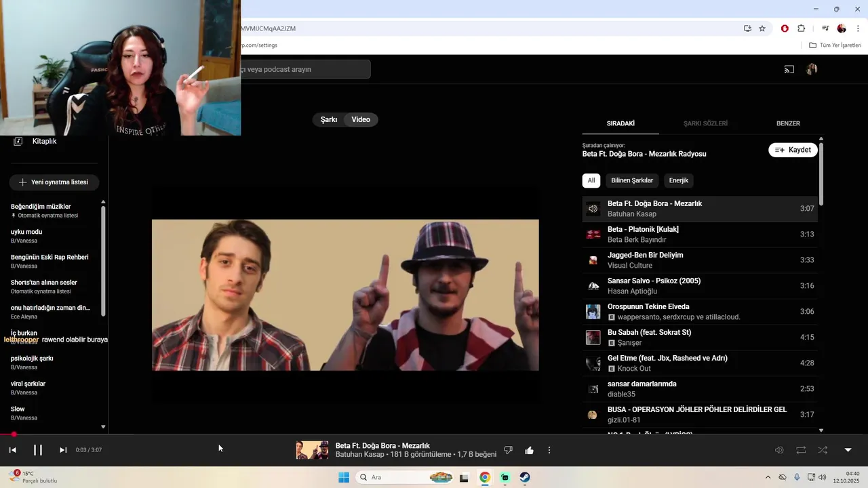The image size is (868, 488).
Task: Show hidden tray icons chevron
Action: [768, 477]
